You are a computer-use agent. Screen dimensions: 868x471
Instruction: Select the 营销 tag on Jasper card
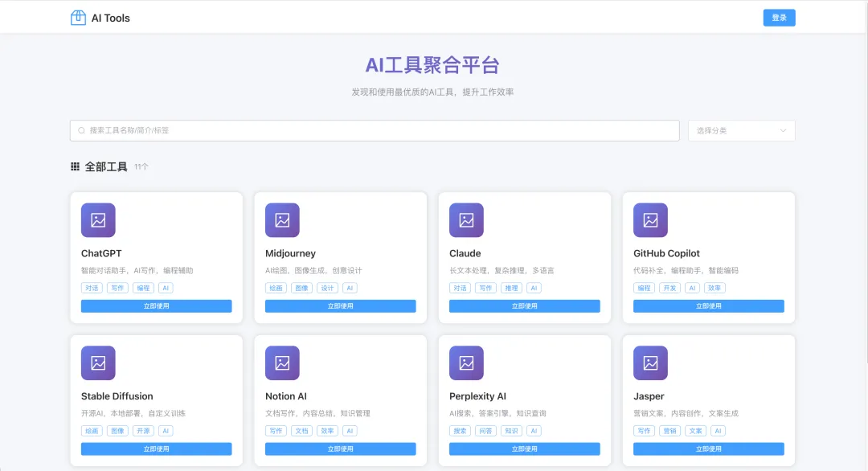point(669,431)
